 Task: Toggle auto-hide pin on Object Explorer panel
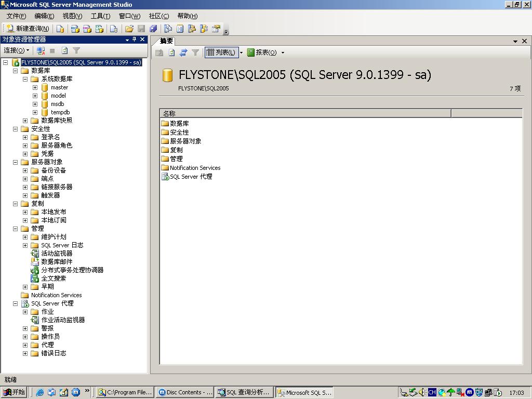click(x=135, y=39)
